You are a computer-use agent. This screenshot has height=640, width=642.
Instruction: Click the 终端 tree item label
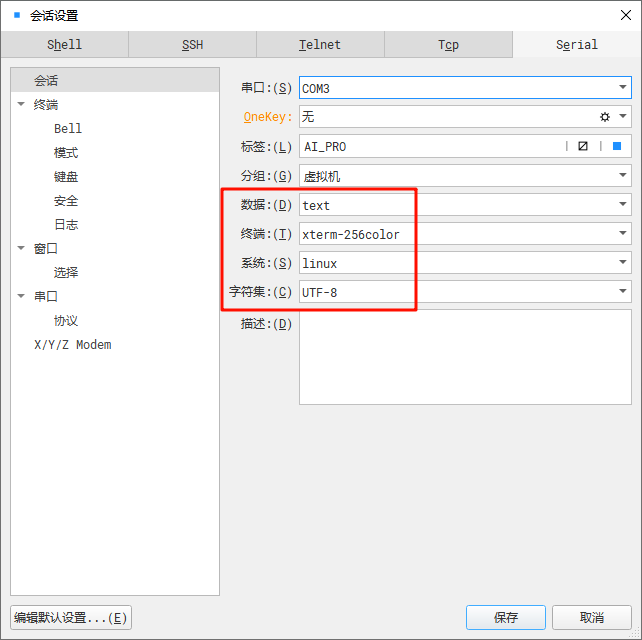(46, 104)
